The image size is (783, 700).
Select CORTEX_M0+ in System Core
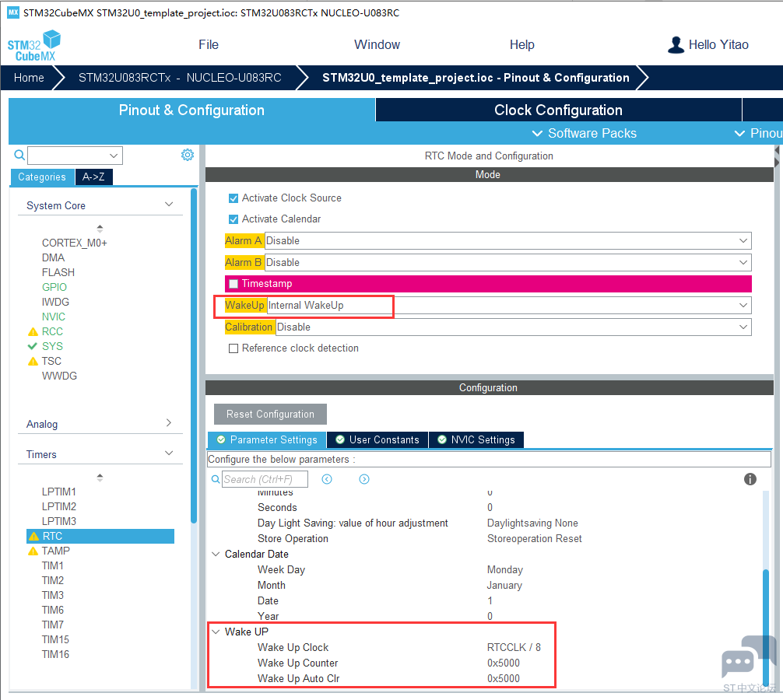[75, 243]
